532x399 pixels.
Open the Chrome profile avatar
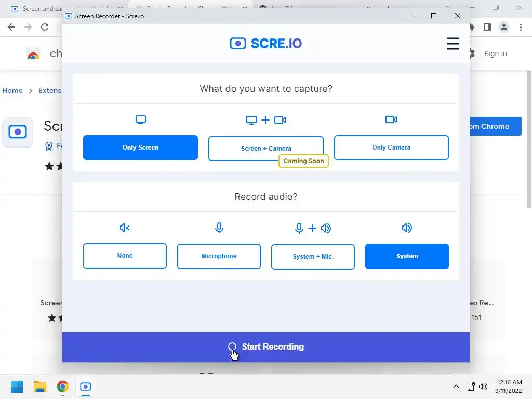click(504, 27)
